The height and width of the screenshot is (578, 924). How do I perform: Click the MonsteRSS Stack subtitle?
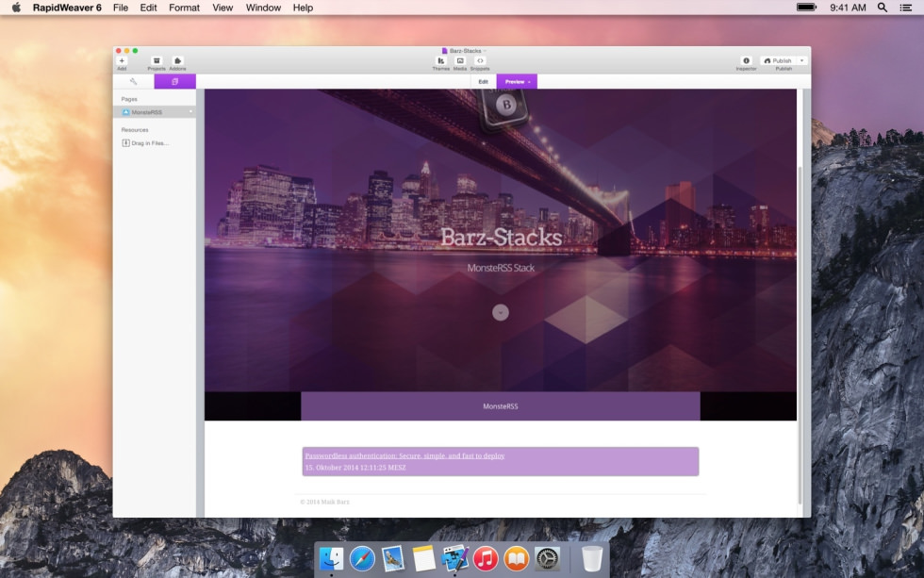pos(501,268)
